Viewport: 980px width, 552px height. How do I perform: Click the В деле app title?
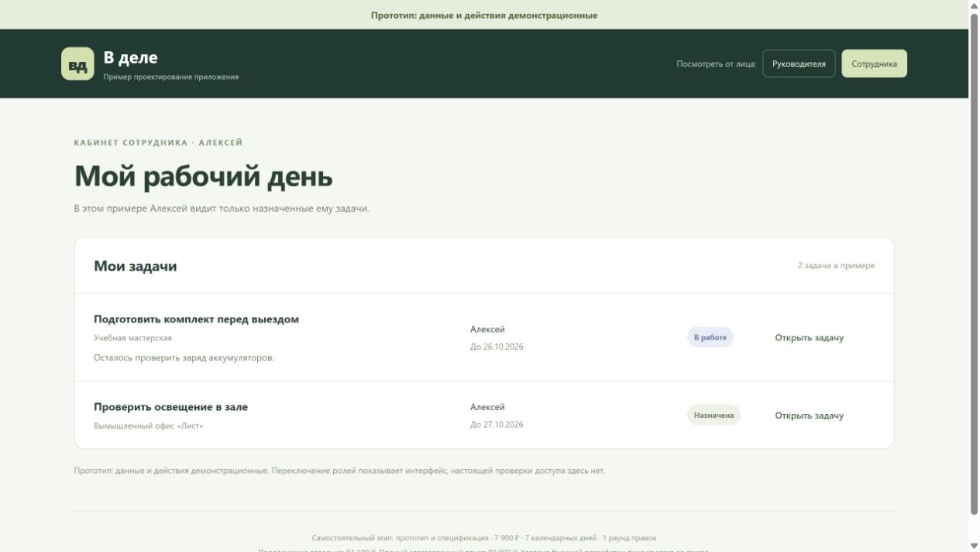click(130, 57)
